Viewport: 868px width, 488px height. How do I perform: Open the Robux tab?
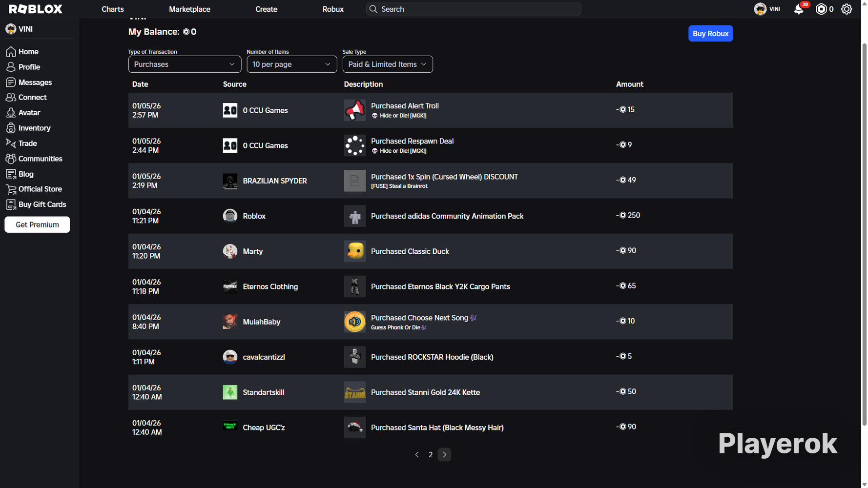333,9
